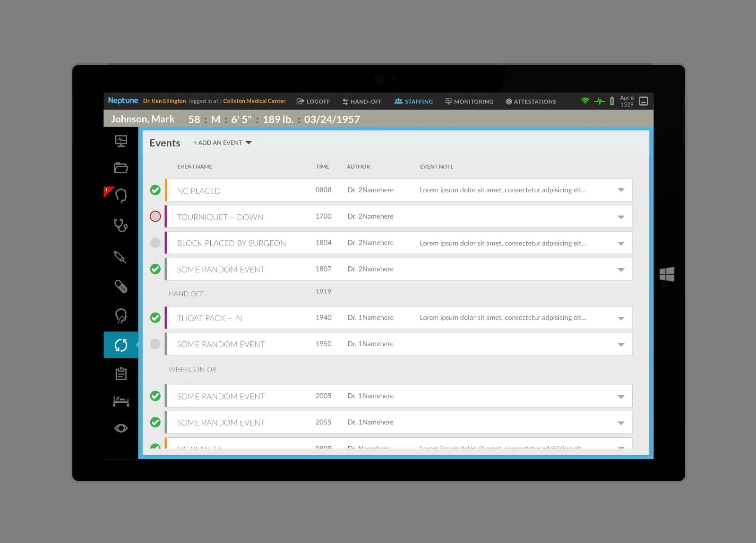The image size is (756, 543).
Task: Click the TOURNIQUET – DOWN event name
Action: pos(220,217)
